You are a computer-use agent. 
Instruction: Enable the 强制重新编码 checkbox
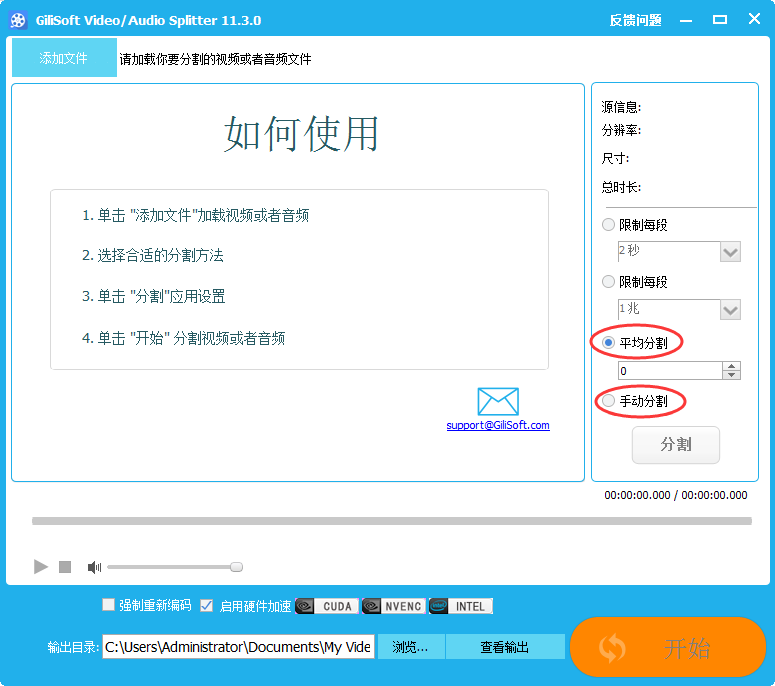(109, 605)
